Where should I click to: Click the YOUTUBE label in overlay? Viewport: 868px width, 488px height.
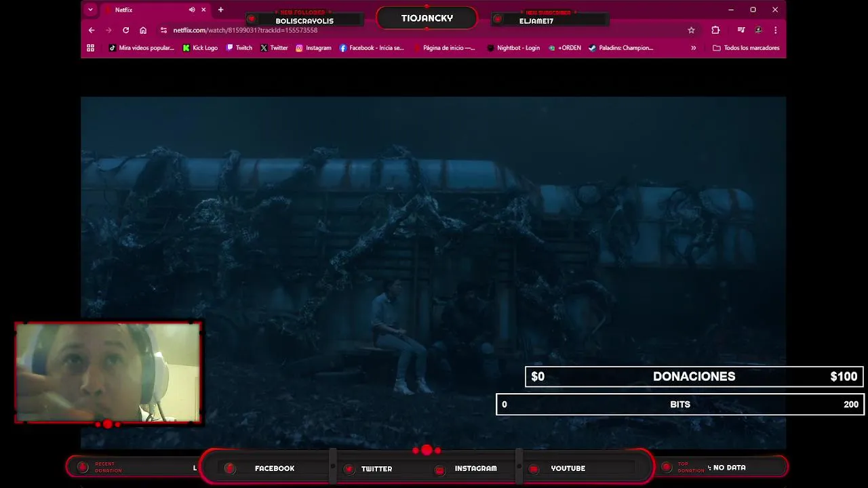[x=568, y=468]
